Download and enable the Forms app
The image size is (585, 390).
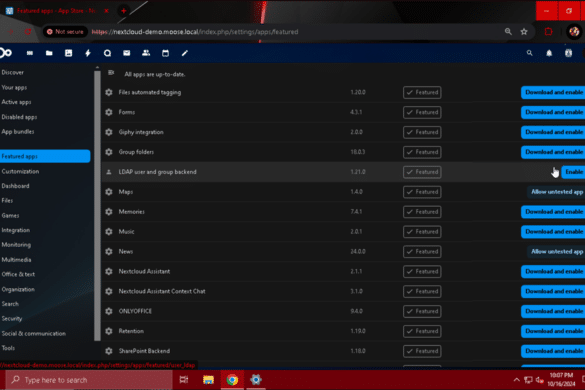(553, 112)
